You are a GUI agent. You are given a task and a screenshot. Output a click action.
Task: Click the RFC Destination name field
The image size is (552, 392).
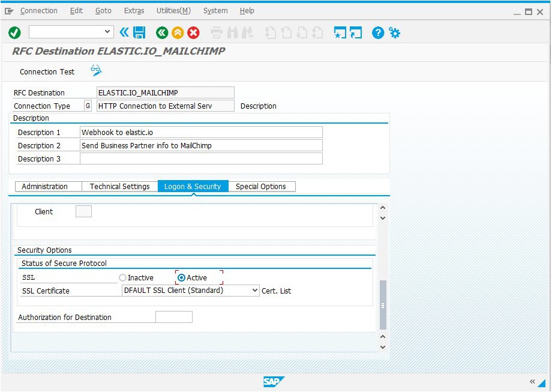165,92
